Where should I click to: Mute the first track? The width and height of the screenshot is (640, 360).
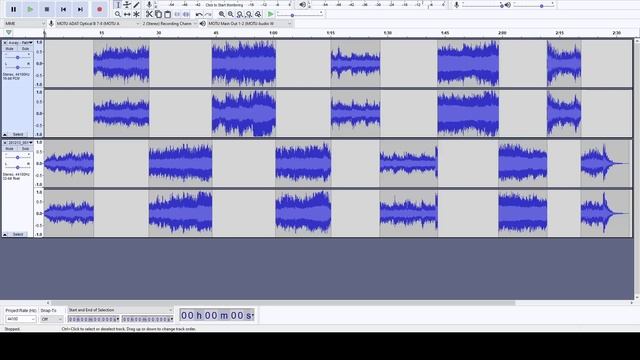(9, 49)
